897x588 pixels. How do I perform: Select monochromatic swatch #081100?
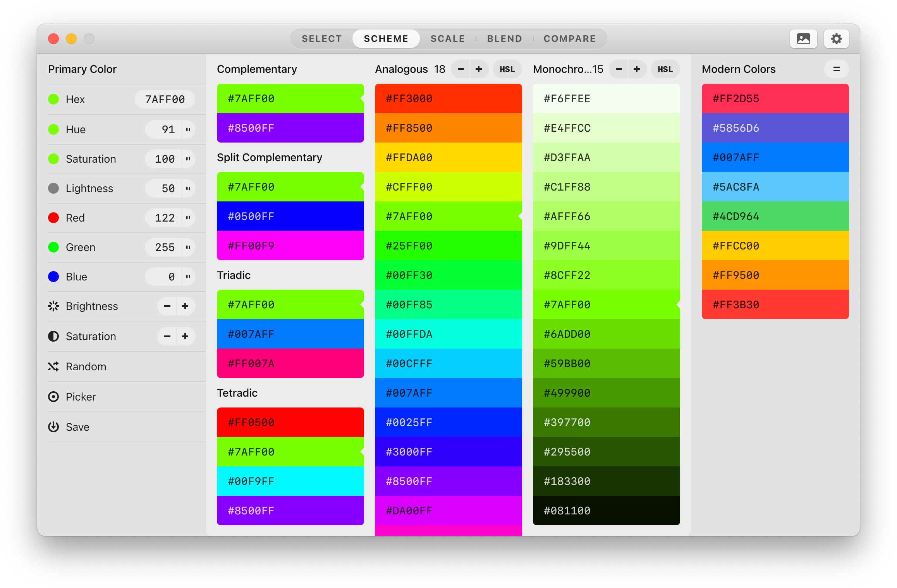click(606, 511)
